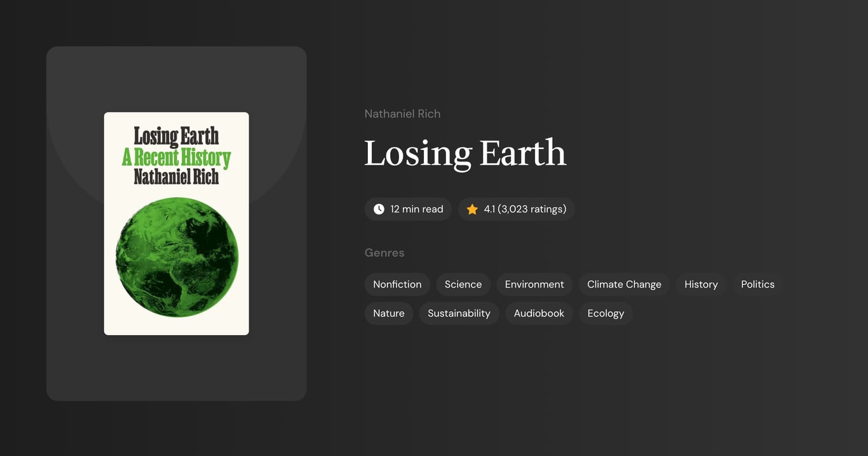Click the Politics genre chip
This screenshot has width=868, height=456.
[x=757, y=284]
